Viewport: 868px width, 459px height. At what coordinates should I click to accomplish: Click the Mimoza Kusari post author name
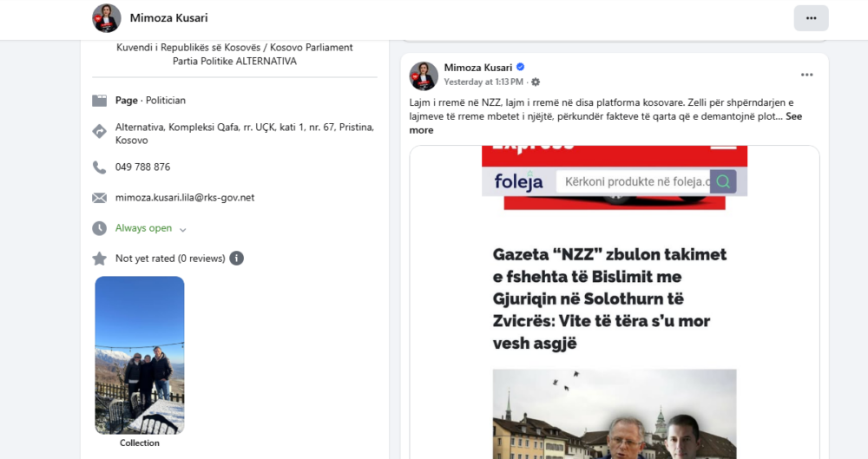477,67
